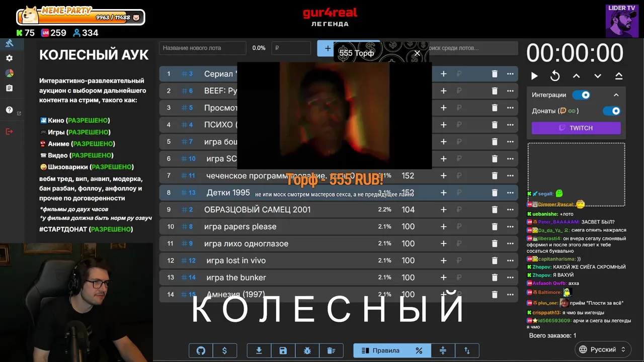Close the '555 Торф' donation popup
Viewport: 644px width, 362px height.
[417, 53]
